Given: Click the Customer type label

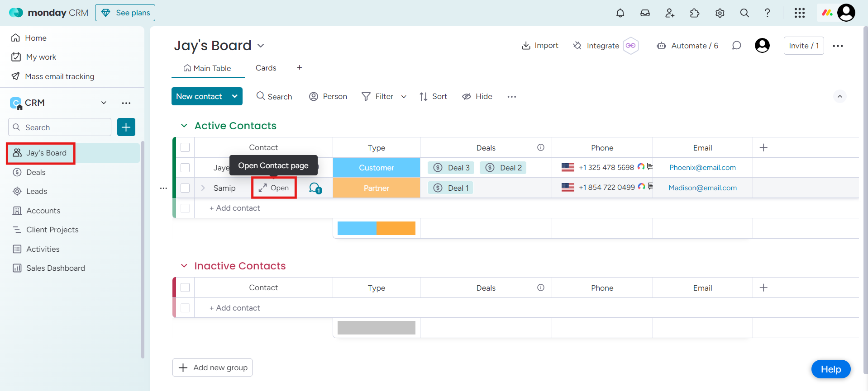Looking at the screenshot, I should (x=377, y=168).
